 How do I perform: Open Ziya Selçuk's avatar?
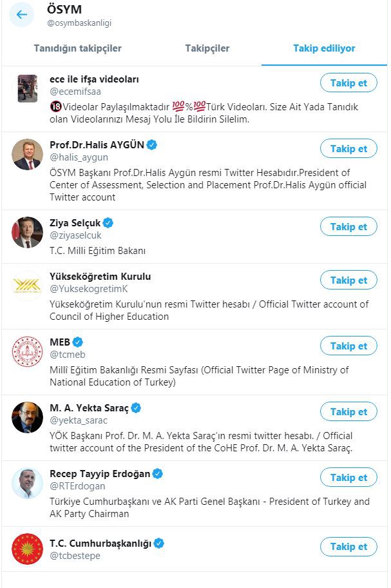27,232
